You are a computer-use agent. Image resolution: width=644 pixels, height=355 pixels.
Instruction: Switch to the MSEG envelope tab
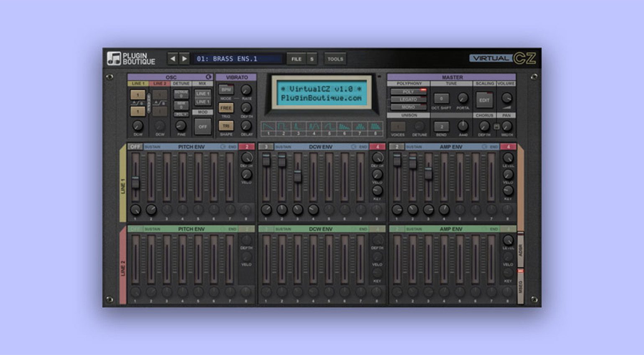coord(521,287)
